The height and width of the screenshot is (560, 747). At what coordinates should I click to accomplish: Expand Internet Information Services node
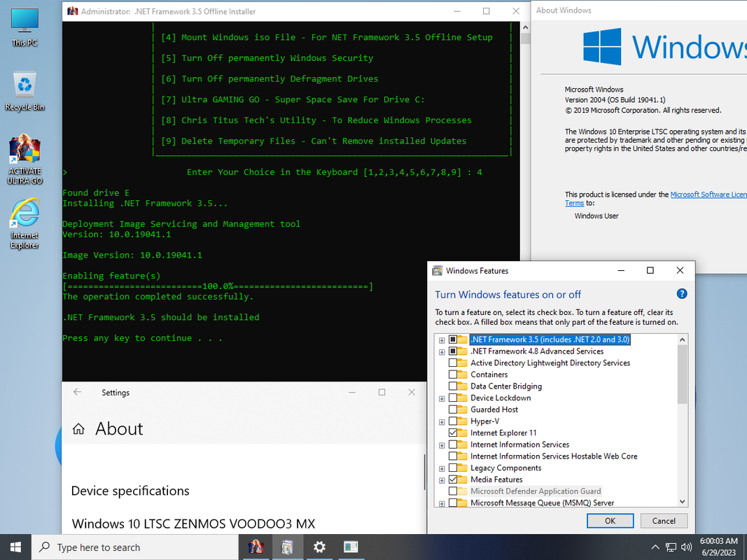tap(442, 445)
